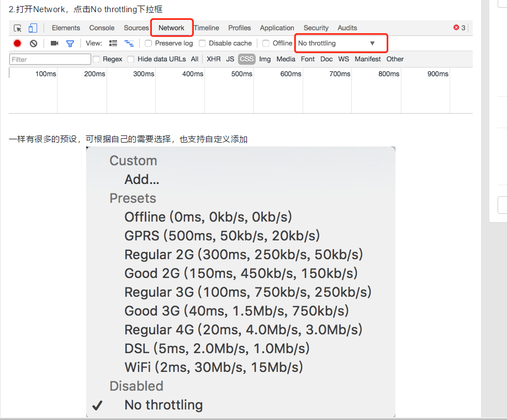Image resolution: width=507 pixels, height=420 pixels.
Task: Clear the network log icon
Action: coord(33,43)
